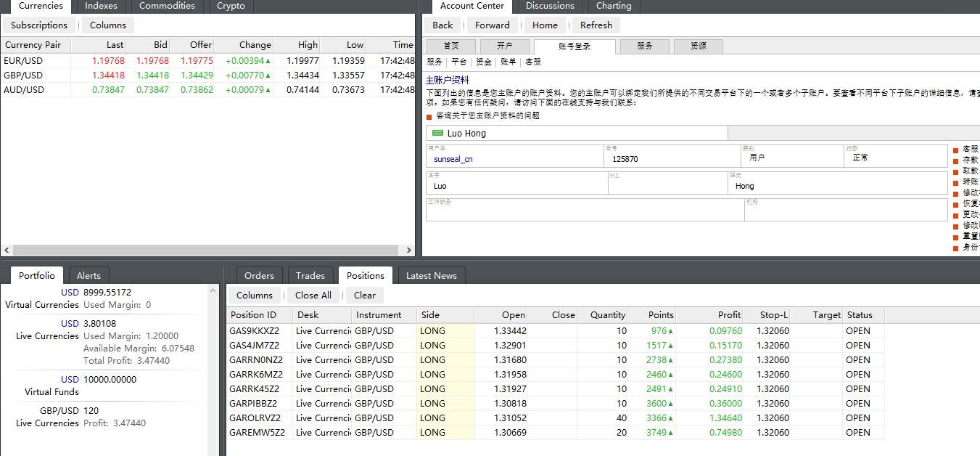The width and height of the screenshot is (980, 456).
Task: Click the sunseal_cn username link
Action: pos(453,159)
